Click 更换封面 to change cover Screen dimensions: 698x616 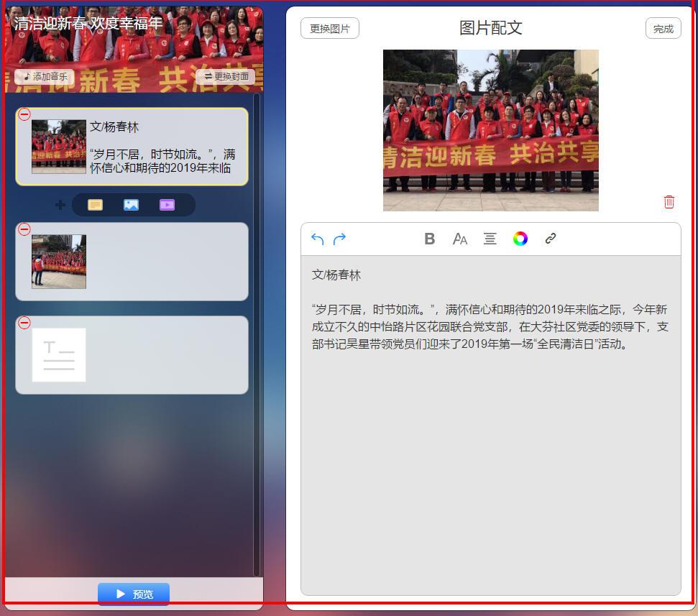point(226,76)
